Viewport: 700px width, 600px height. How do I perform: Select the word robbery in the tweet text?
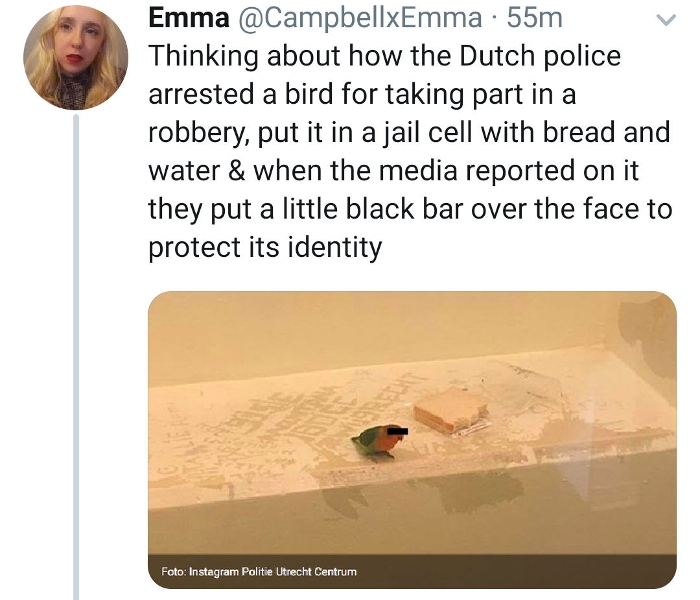(196, 132)
